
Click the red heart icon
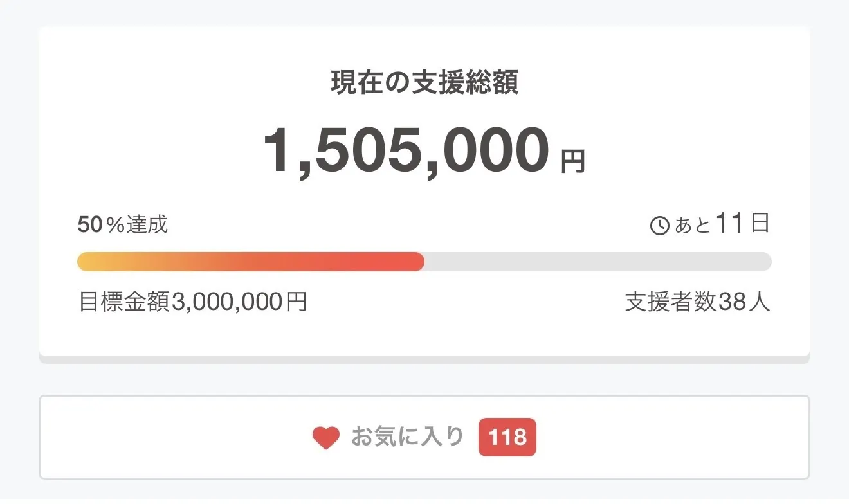(326, 438)
